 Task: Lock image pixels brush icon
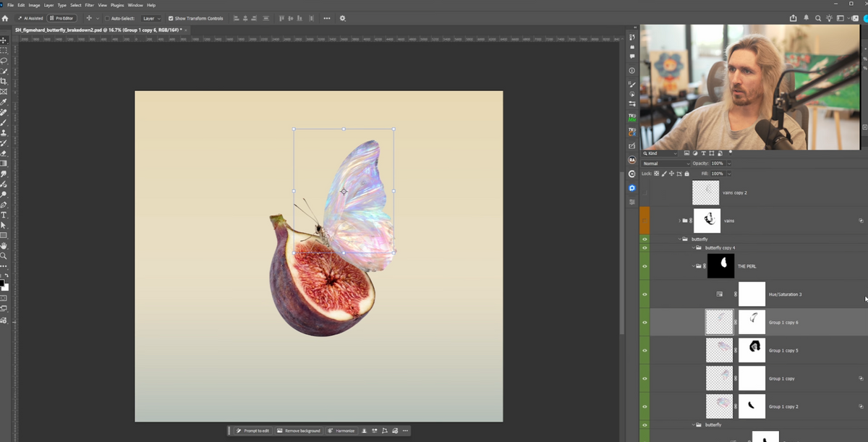(664, 174)
